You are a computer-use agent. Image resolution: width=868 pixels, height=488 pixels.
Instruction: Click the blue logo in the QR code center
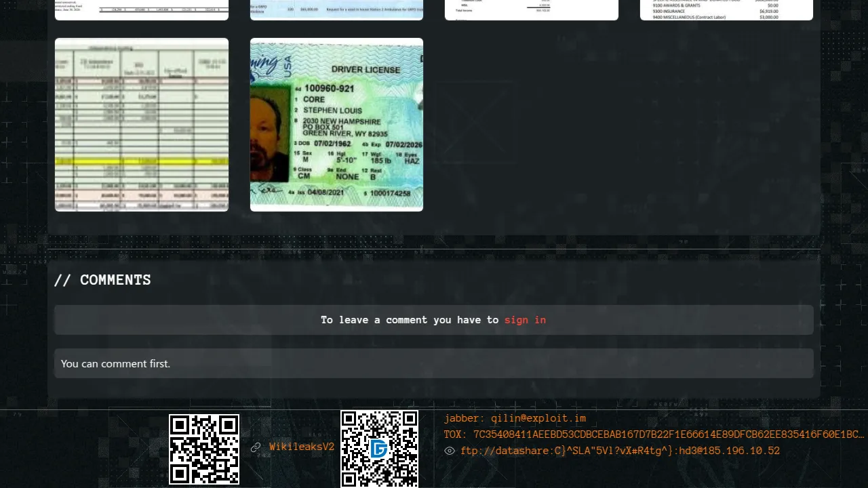tap(379, 449)
